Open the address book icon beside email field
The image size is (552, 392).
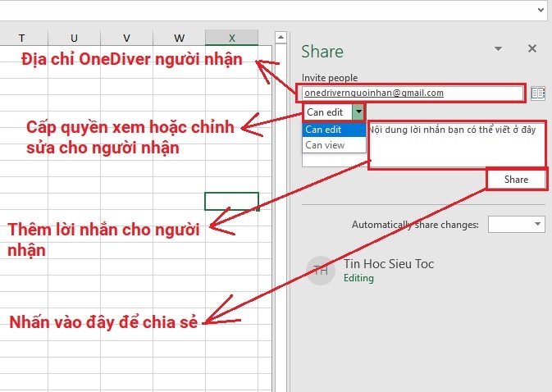coord(538,93)
